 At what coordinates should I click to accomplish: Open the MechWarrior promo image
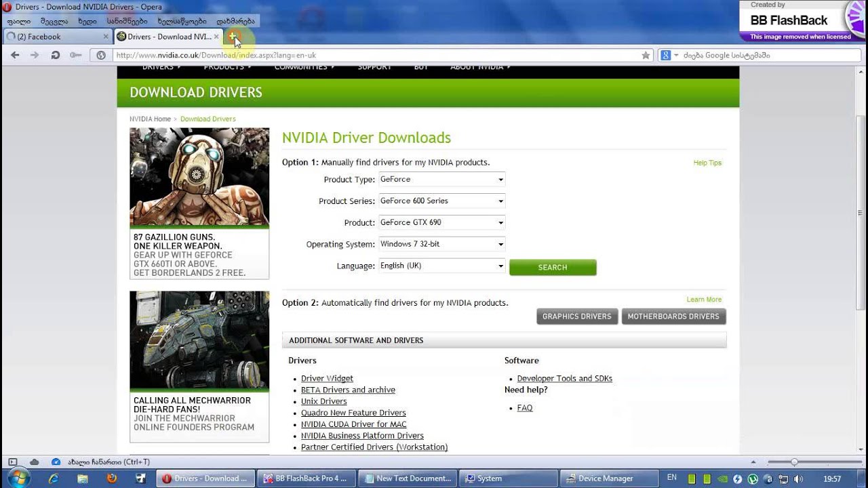coord(199,341)
